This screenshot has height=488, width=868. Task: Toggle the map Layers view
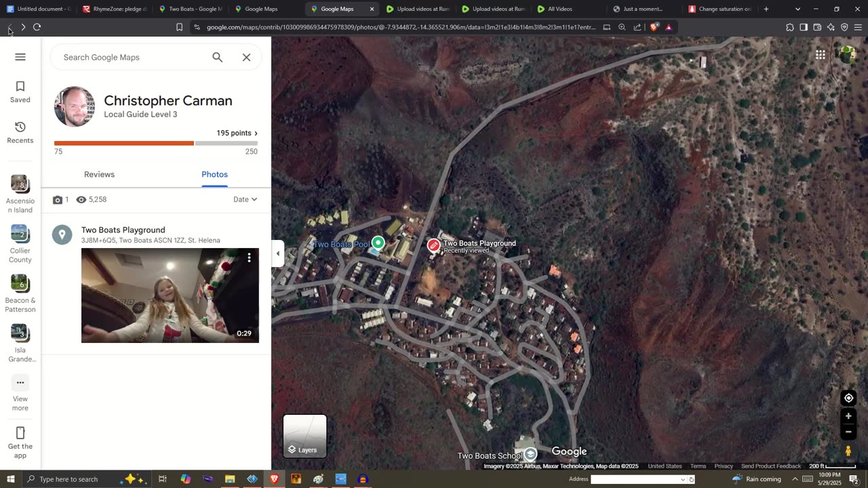(x=305, y=436)
